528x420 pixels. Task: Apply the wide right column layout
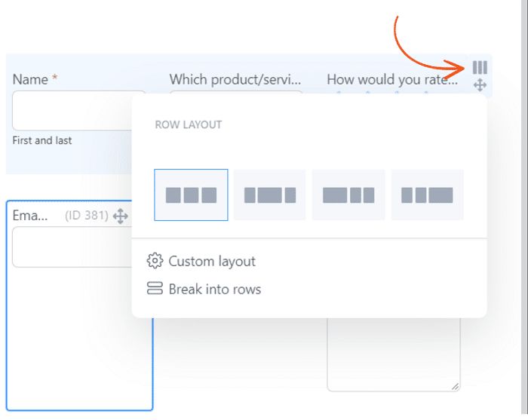click(x=427, y=195)
